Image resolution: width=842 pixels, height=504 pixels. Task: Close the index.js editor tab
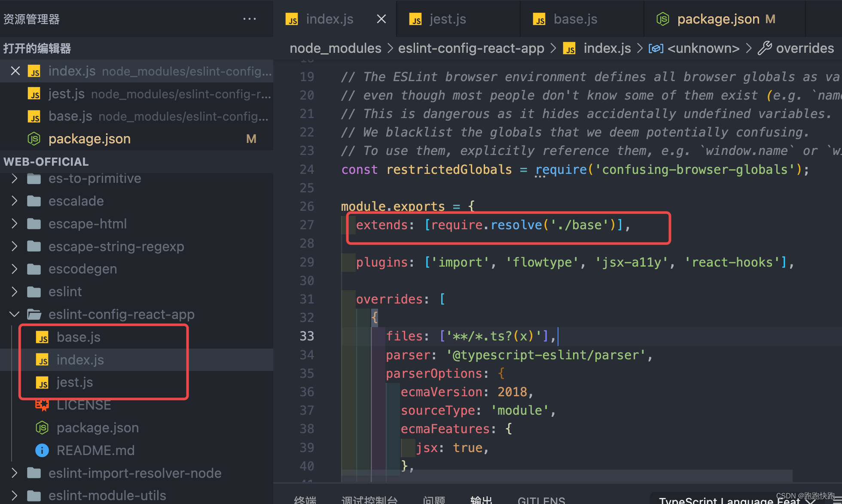point(381,19)
